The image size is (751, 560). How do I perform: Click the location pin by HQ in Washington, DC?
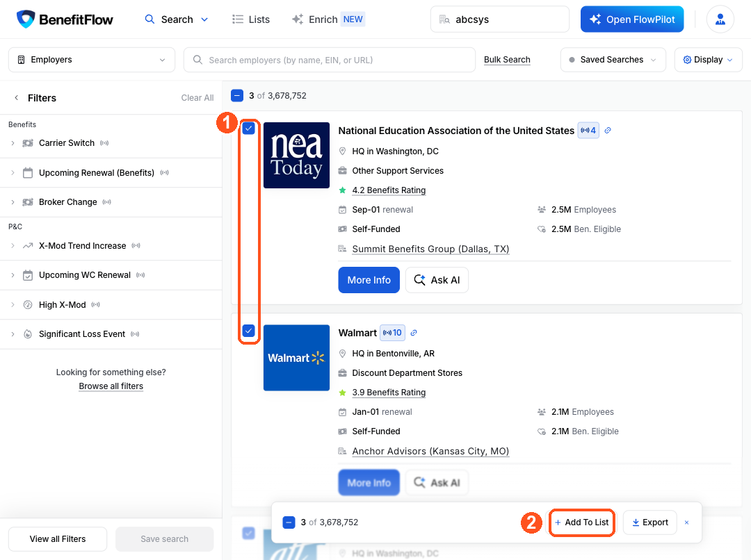point(342,151)
